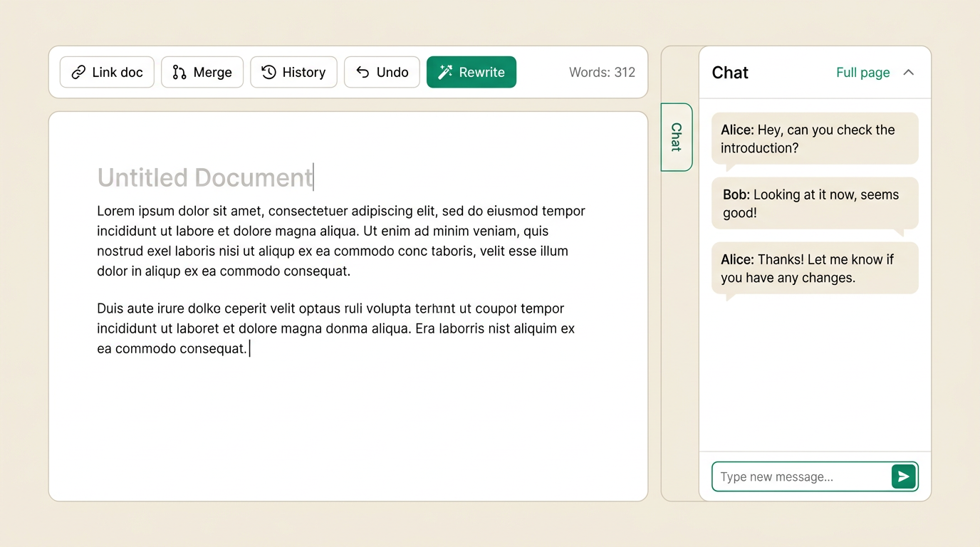Viewport: 980px width, 547px height.
Task: Click the send message arrow icon
Action: (x=903, y=476)
